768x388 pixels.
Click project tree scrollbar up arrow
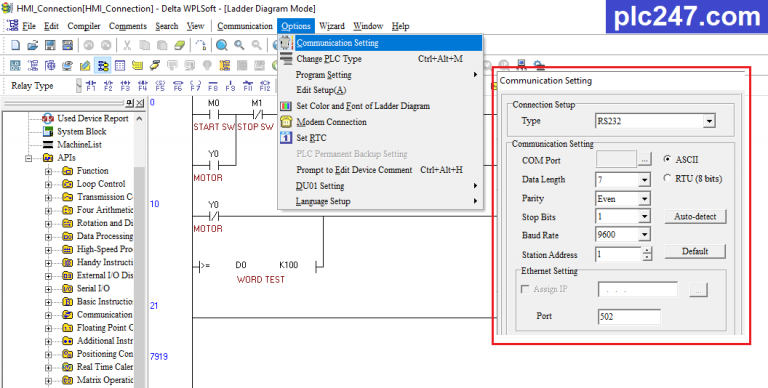(x=140, y=119)
